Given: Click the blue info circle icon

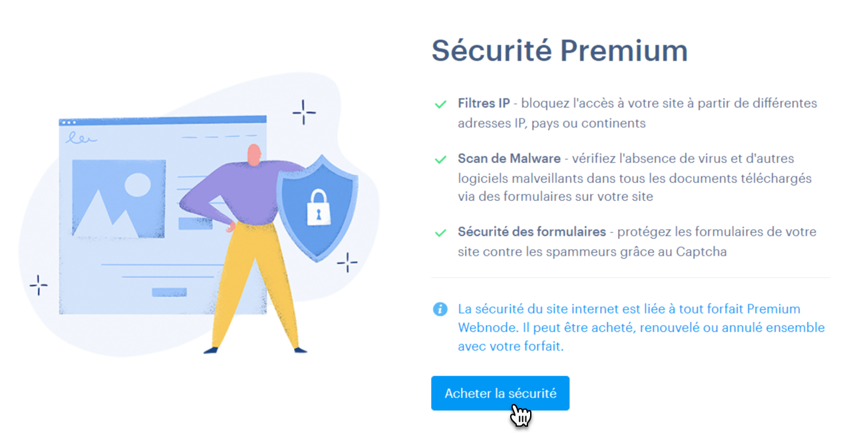Looking at the screenshot, I should tap(440, 310).
